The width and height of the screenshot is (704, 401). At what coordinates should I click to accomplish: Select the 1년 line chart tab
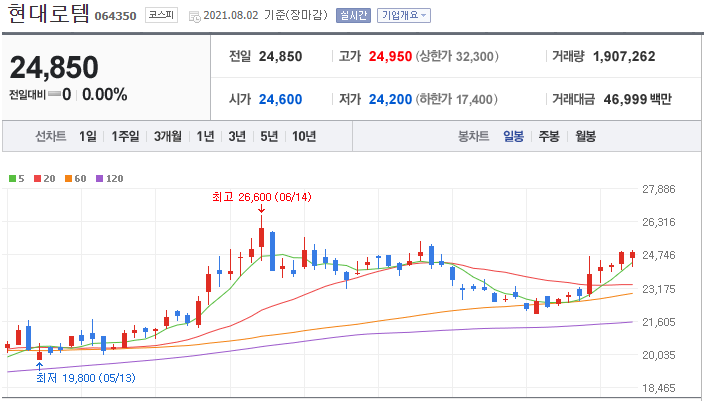click(x=205, y=136)
